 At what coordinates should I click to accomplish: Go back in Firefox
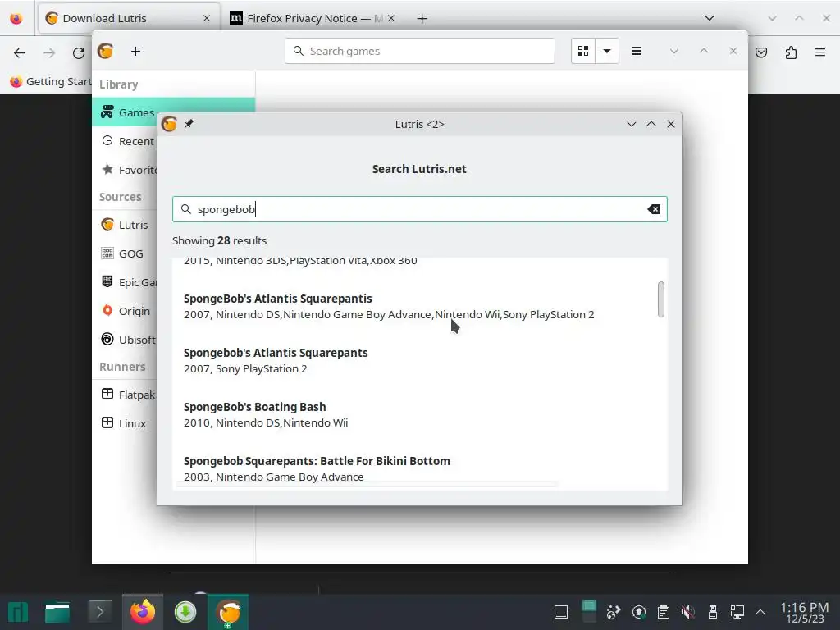tap(20, 52)
